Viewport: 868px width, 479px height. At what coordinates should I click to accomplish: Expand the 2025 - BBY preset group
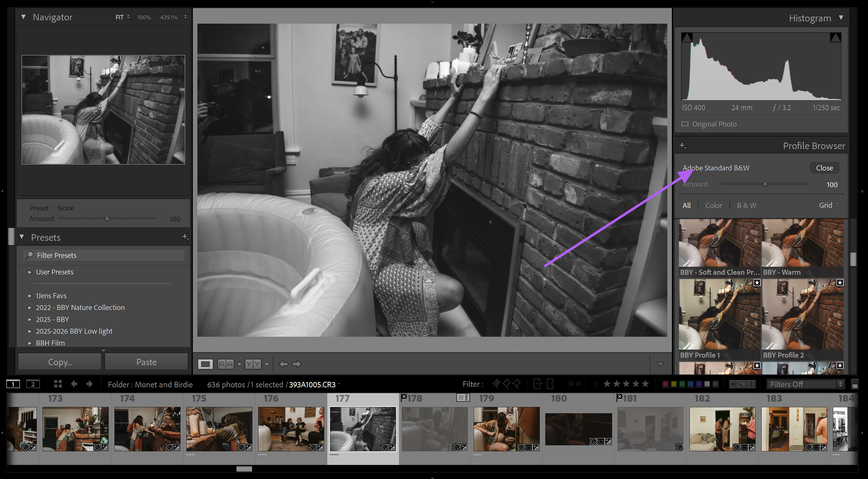pyautogui.click(x=30, y=319)
